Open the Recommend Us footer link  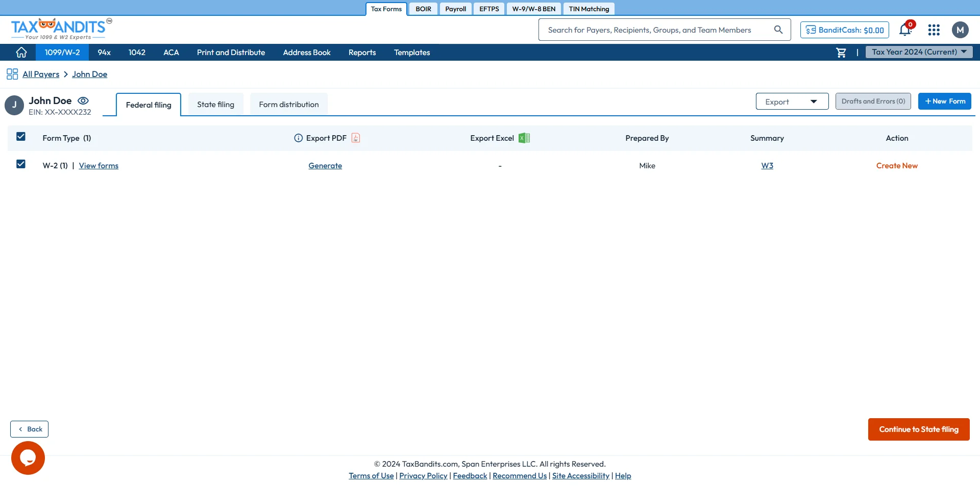point(520,476)
